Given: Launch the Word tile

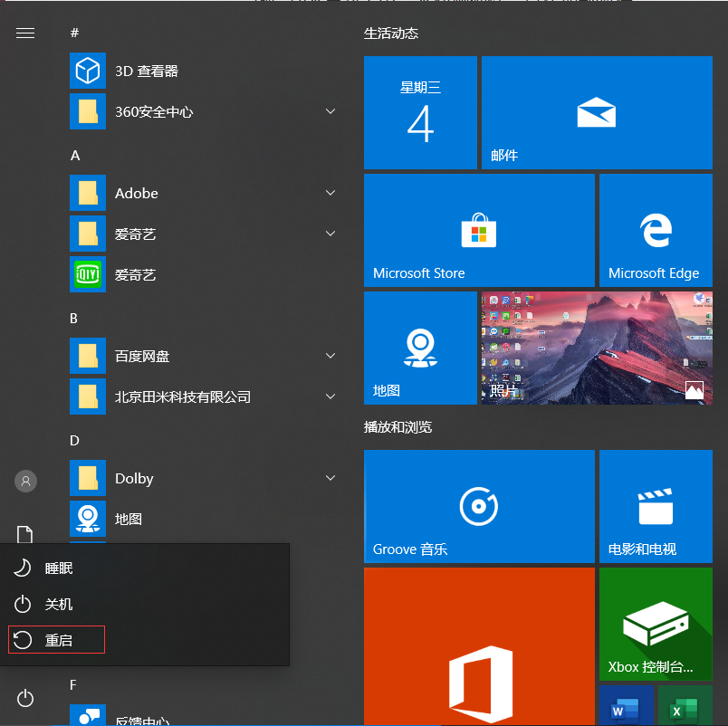Looking at the screenshot, I should coord(627,705).
